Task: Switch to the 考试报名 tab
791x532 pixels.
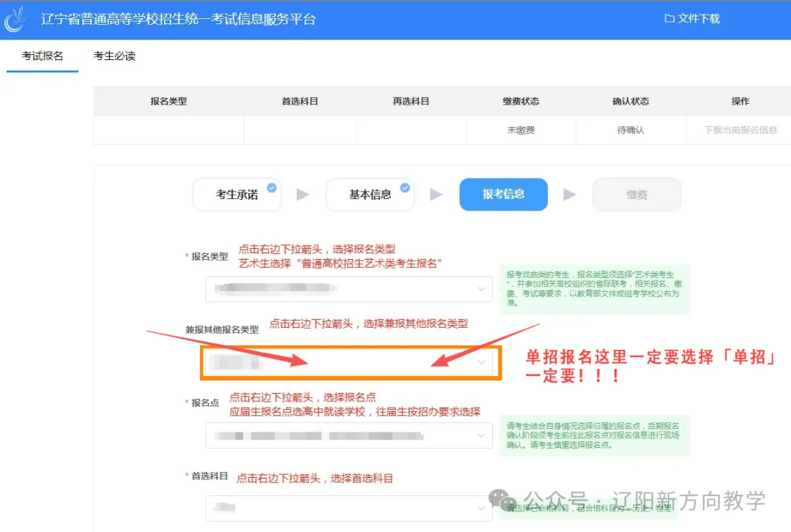Action: coord(42,56)
